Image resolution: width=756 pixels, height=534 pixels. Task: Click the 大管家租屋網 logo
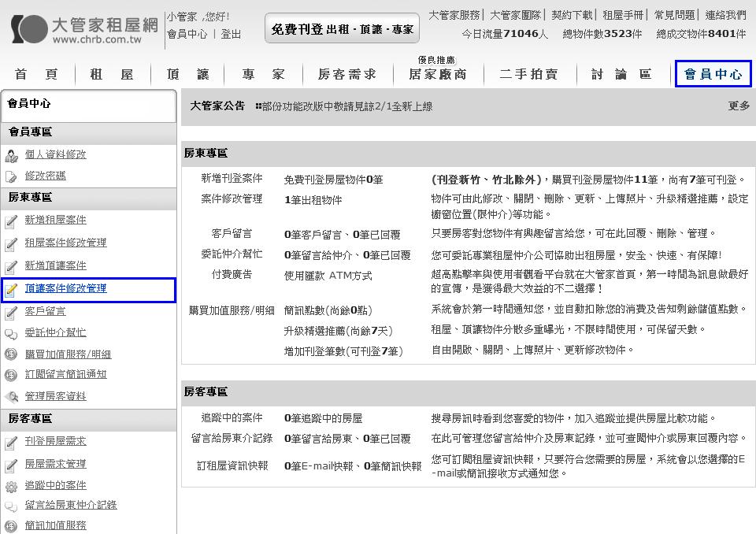(x=85, y=30)
